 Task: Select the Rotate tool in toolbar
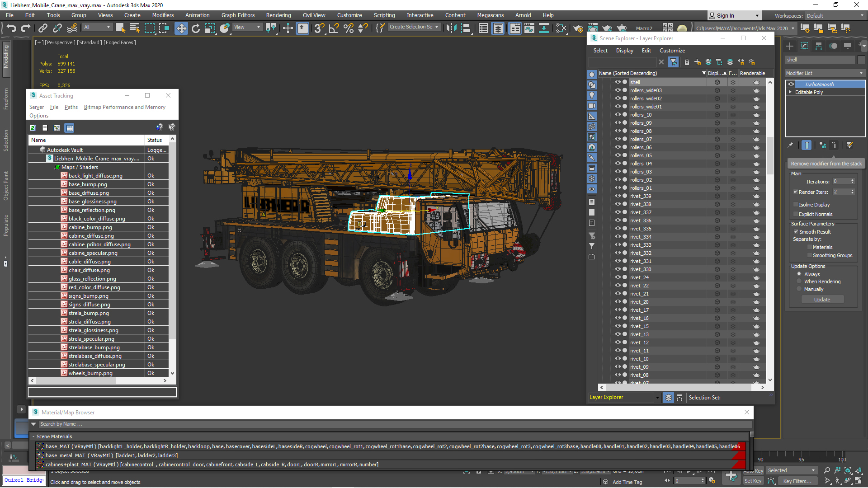pyautogui.click(x=195, y=28)
